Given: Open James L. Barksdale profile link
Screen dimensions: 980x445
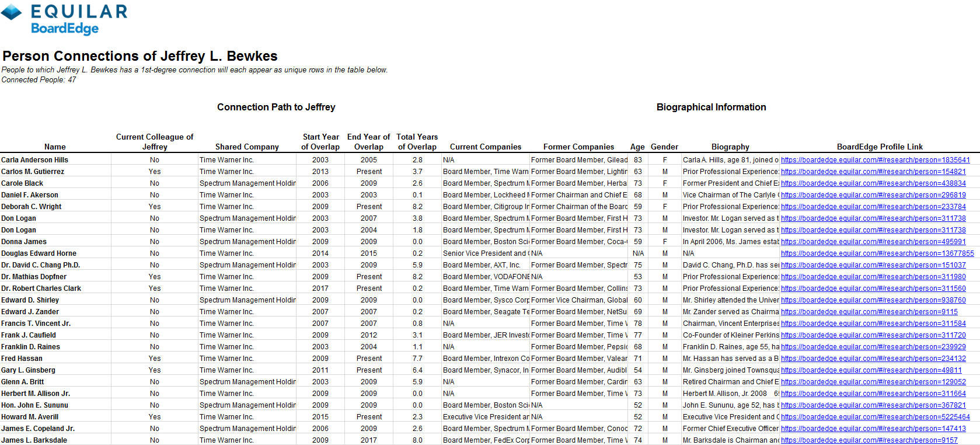Looking at the screenshot, I should (x=869, y=440).
